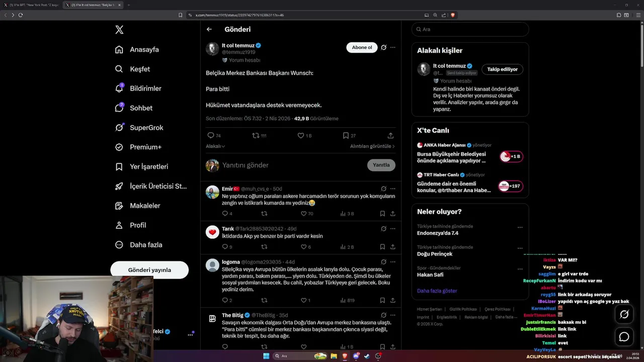Reload page in browser toolbar
This screenshot has height=362, width=644.
[x=21, y=15]
